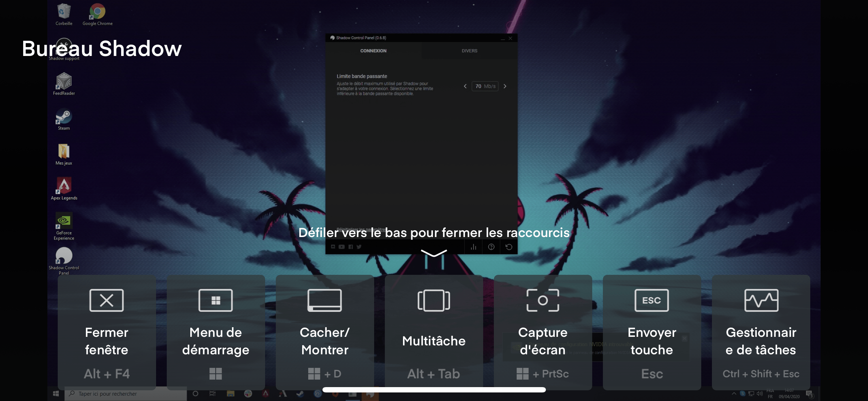The image size is (868, 401).
Task: Click the Cortana circle taskbar icon
Action: 195,394
